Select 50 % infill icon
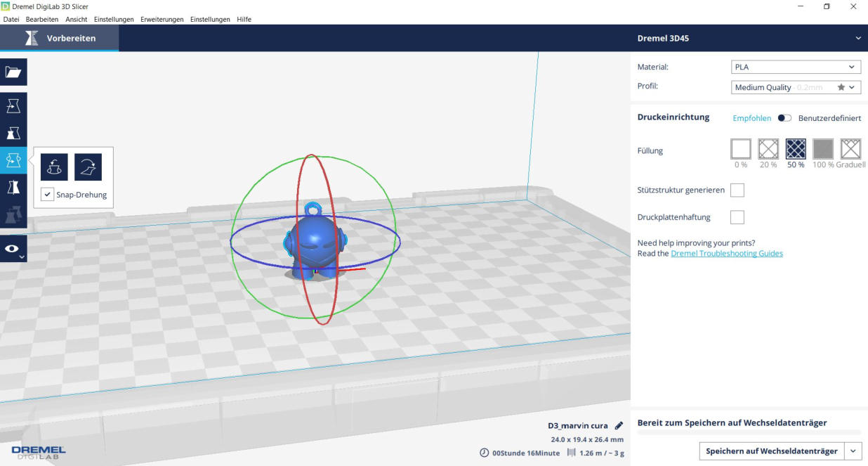Image resolution: width=868 pixels, height=466 pixels. tap(796, 148)
